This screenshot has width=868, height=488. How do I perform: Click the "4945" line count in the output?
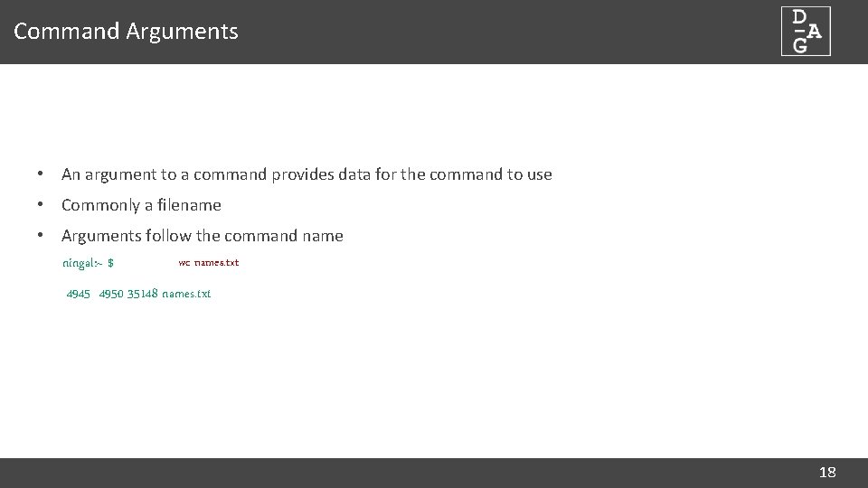click(x=79, y=294)
